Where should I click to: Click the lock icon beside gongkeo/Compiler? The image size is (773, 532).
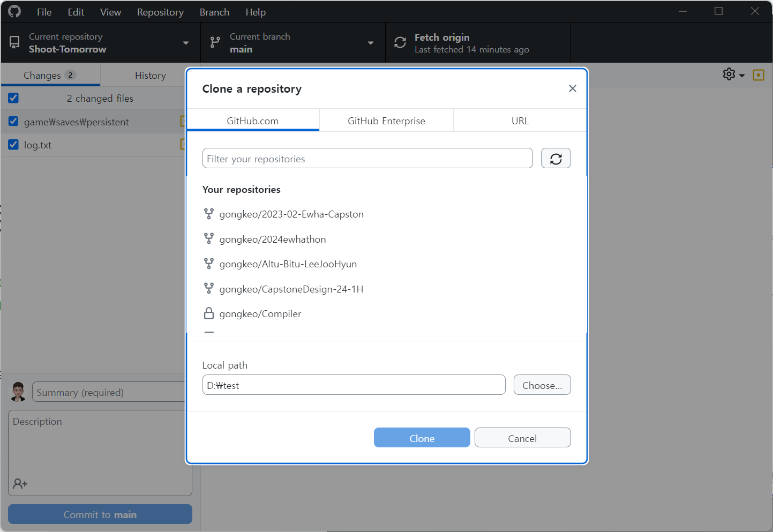[x=209, y=313]
